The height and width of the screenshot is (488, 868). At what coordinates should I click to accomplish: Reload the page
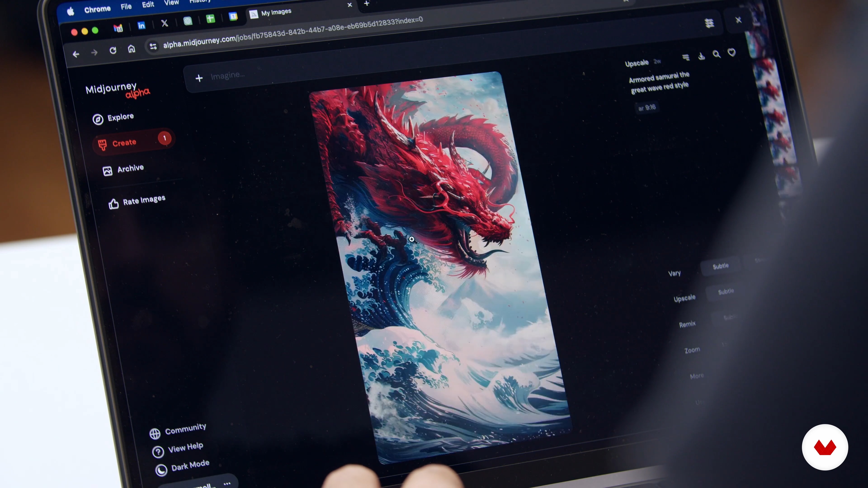(x=113, y=51)
